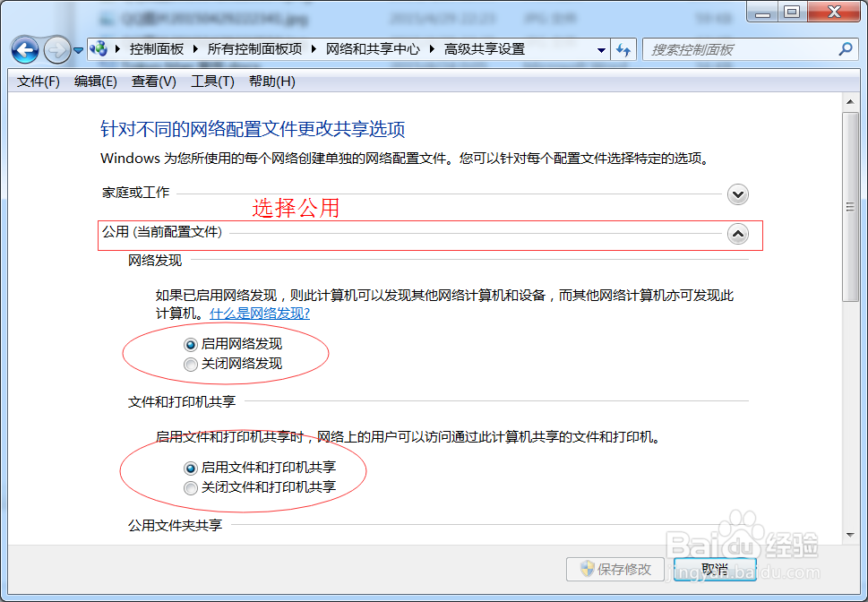Select 关闭文件和打印机共享 radio button
The image size is (868, 602).
pyautogui.click(x=191, y=488)
